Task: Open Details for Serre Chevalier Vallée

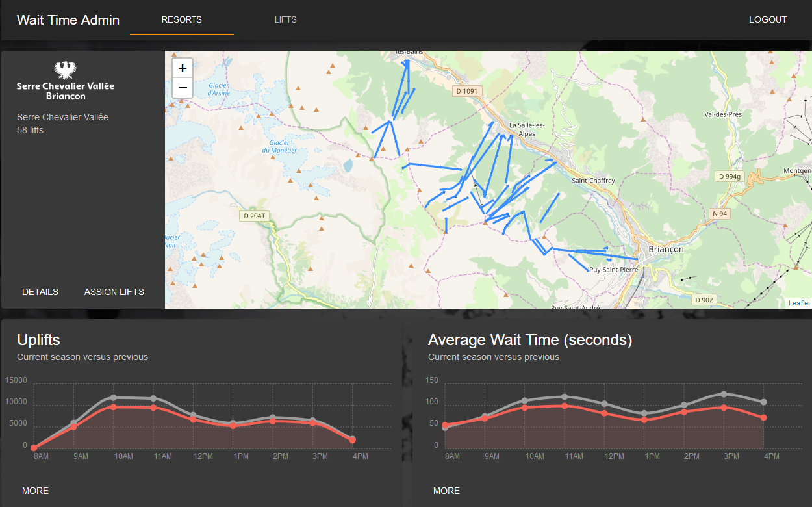Action: 40,292
